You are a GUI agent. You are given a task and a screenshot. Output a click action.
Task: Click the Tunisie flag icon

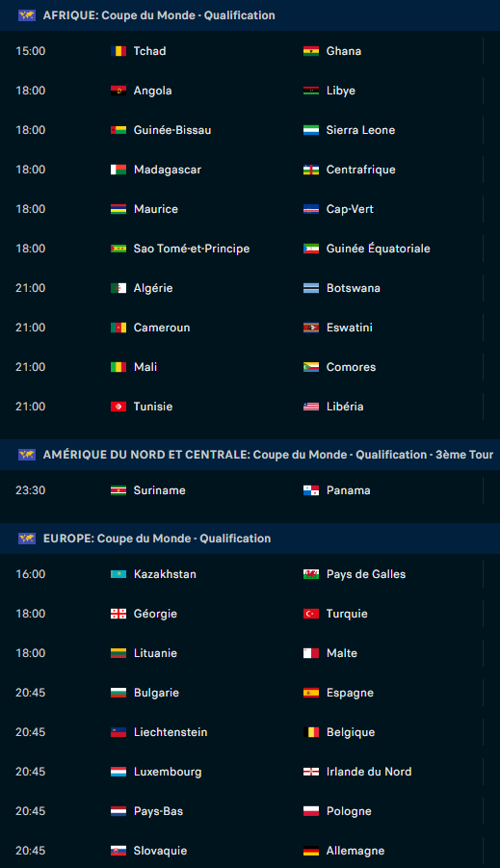118,407
